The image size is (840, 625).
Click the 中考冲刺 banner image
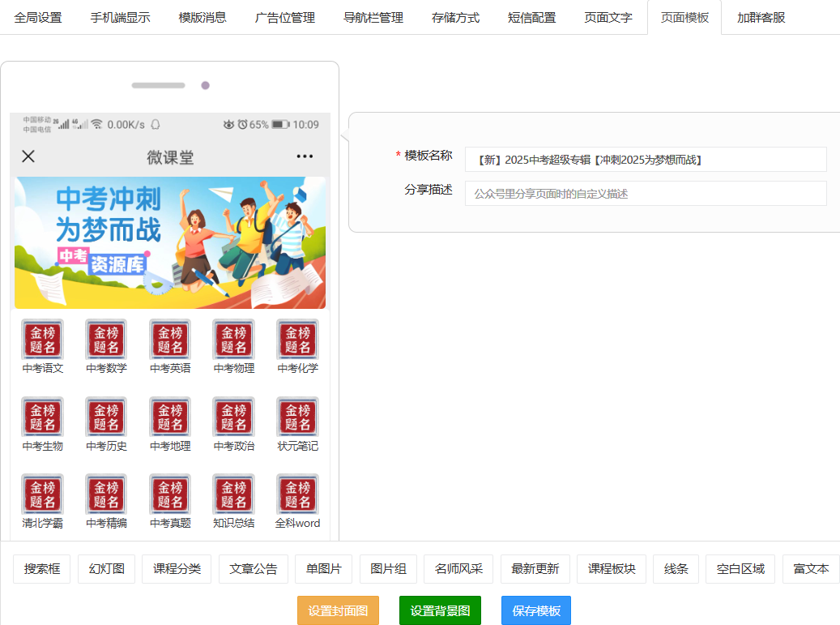tap(170, 242)
